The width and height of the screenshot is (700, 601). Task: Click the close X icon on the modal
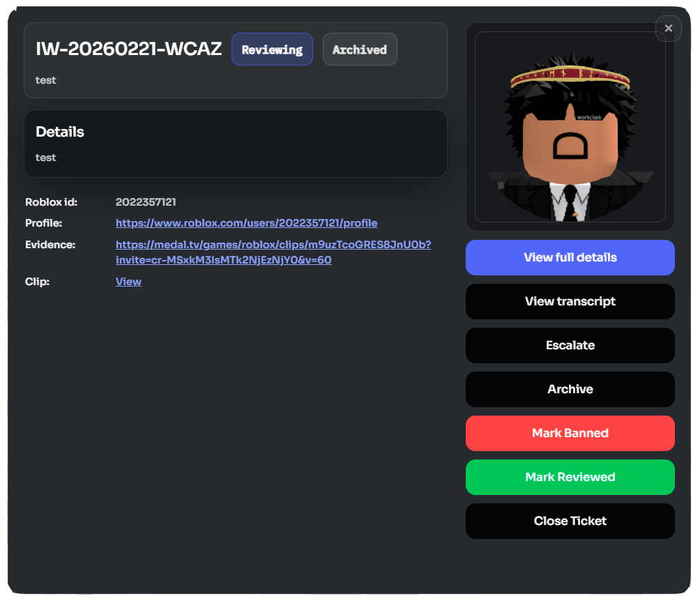(668, 29)
